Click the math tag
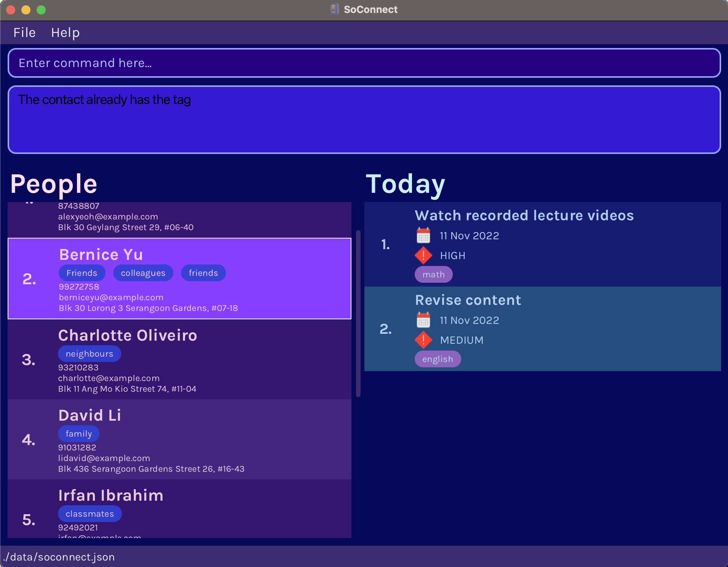The image size is (728, 567). click(x=434, y=274)
